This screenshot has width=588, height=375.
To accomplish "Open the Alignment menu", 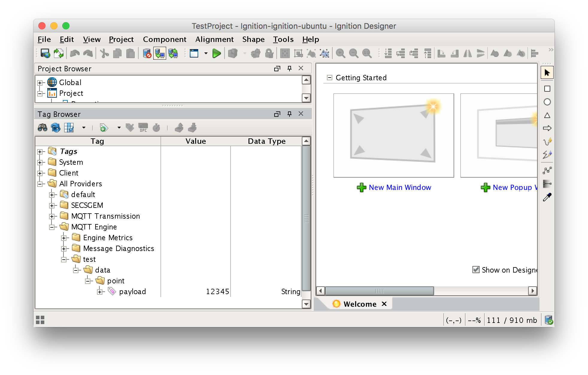I will coord(215,39).
